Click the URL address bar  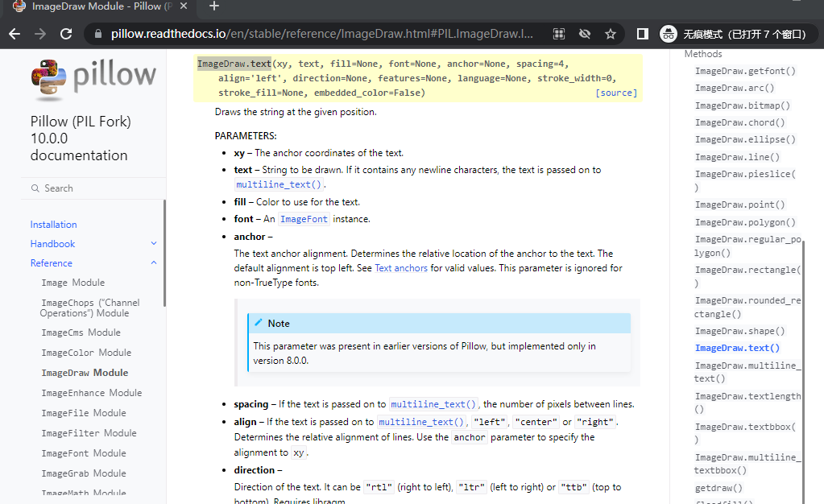click(x=321, y=34)
